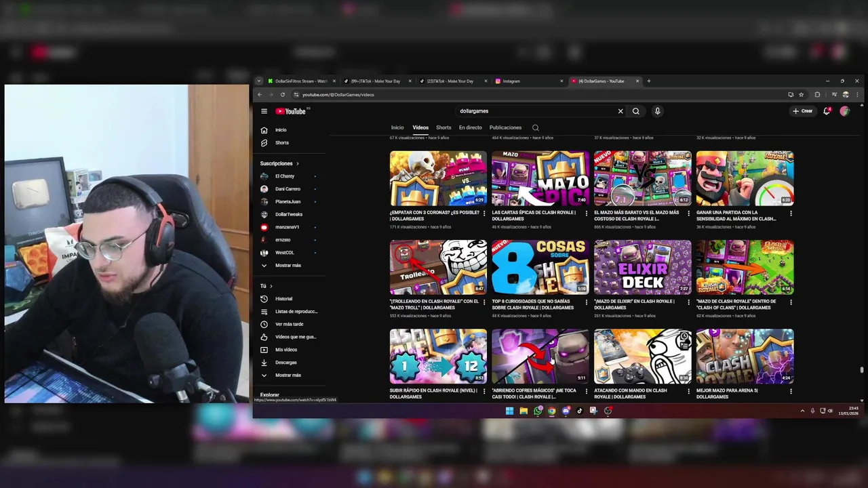Expand the Suscripciones header chevron
868x488 pixels.
[x=297, y=163]
